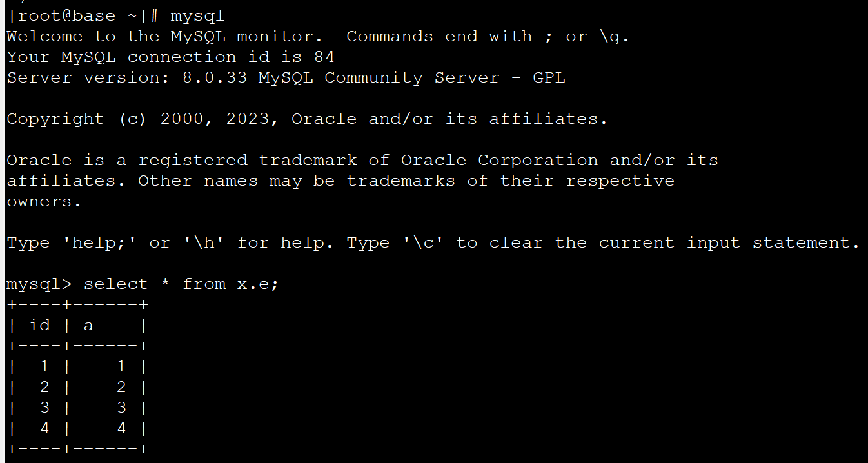The height and width of the screenshot is (463, 868).
Task: Click the mysql command after the root prompt
Action: pyautogui.click(x=197, y=15)
